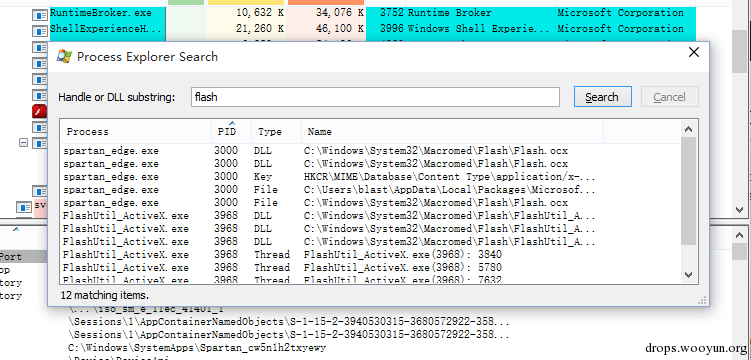The width and height of the screenshot is (751, 360).
Task: Select the FlashUtil_ActiveX.exe thread 5780 result
Action: (x=370, y=267)
